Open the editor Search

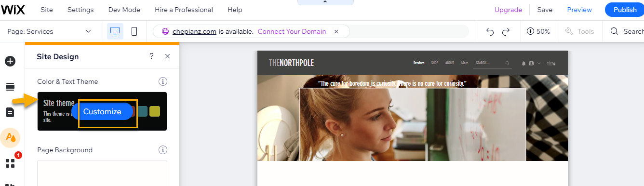(627, 31)
